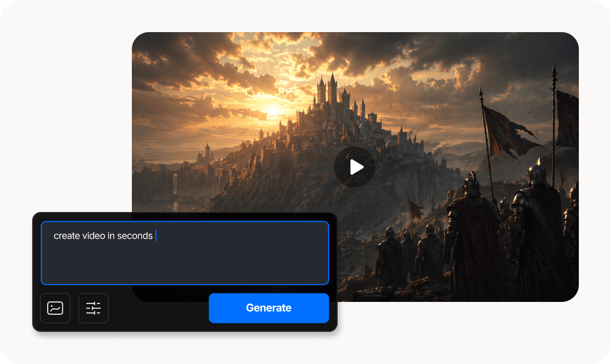Image resolution: width=611 pixels, height=364 pixels.
Task: Open the image upload icon
Action: coord(55,308)
